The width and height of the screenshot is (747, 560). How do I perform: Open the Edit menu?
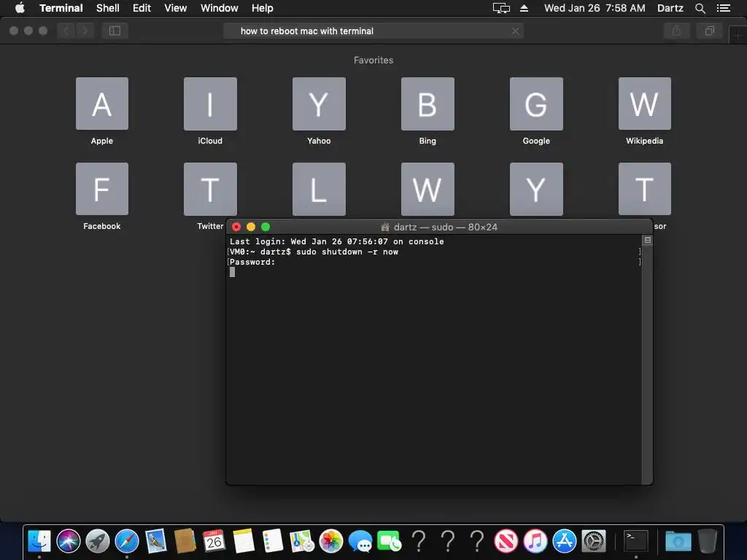pyautogui.click(x=142, y=8)
